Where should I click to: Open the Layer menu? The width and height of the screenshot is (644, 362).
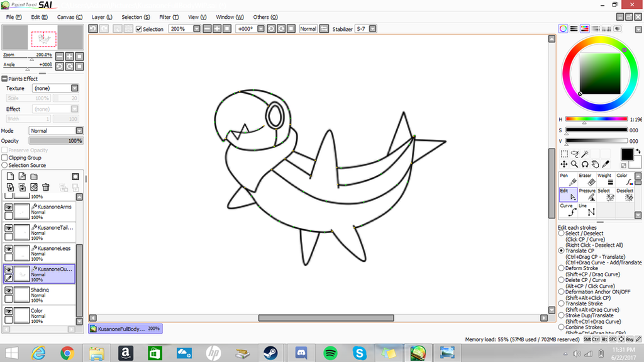coord(102,17)
